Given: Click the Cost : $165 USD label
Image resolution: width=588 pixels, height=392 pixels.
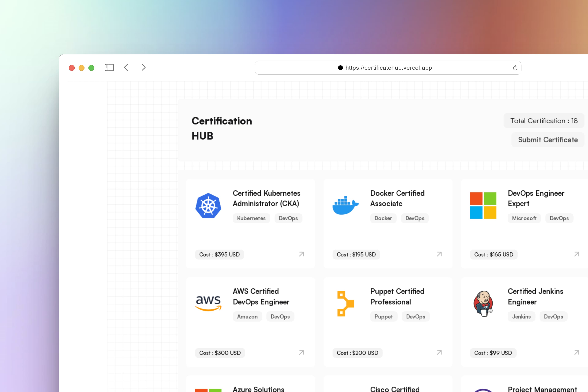Looking at the screenshot, I should pos(494,254).
